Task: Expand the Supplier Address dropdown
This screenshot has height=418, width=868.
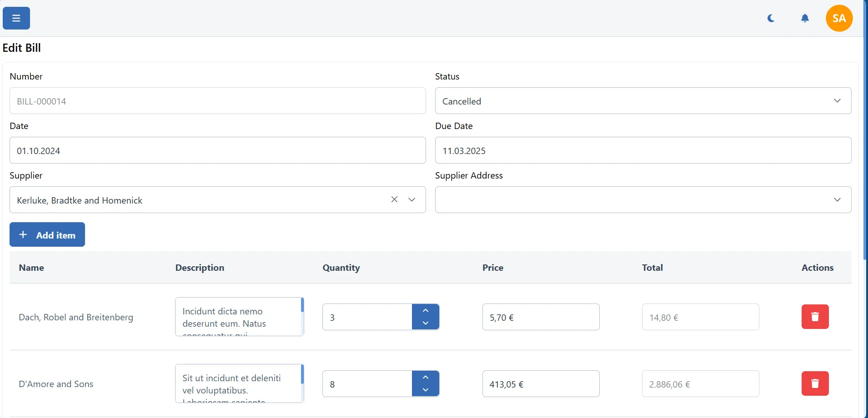Action: [x=643, y=199]
